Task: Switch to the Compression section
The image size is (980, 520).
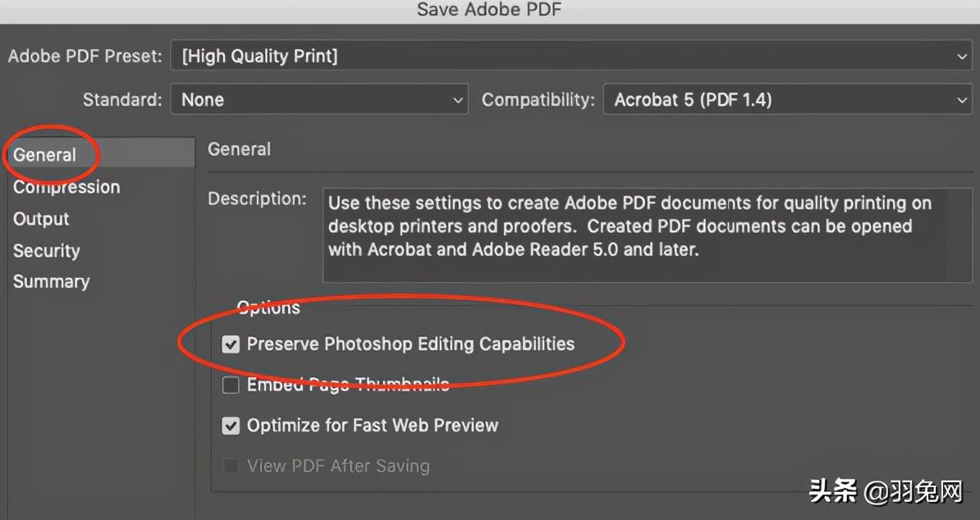Action: tap(66, 187)
